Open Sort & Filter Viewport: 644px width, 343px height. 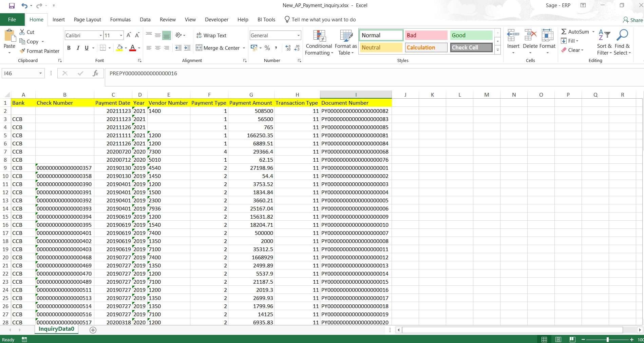604,42
